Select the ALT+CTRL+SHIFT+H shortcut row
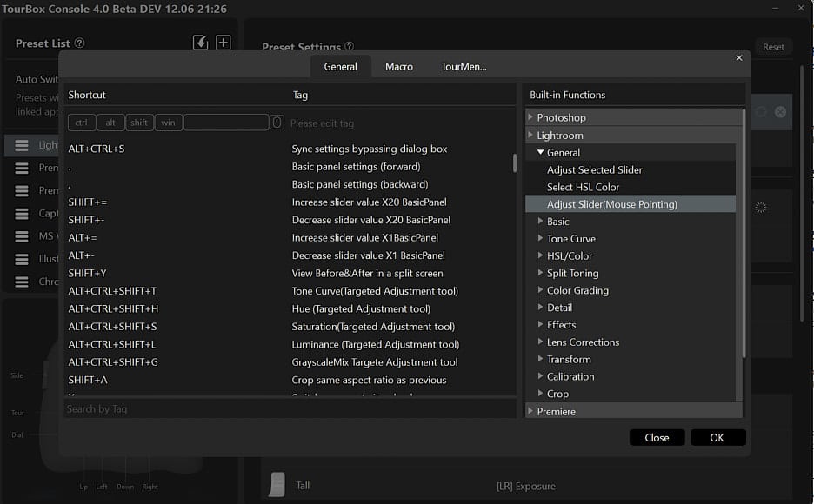 (289, 308)
